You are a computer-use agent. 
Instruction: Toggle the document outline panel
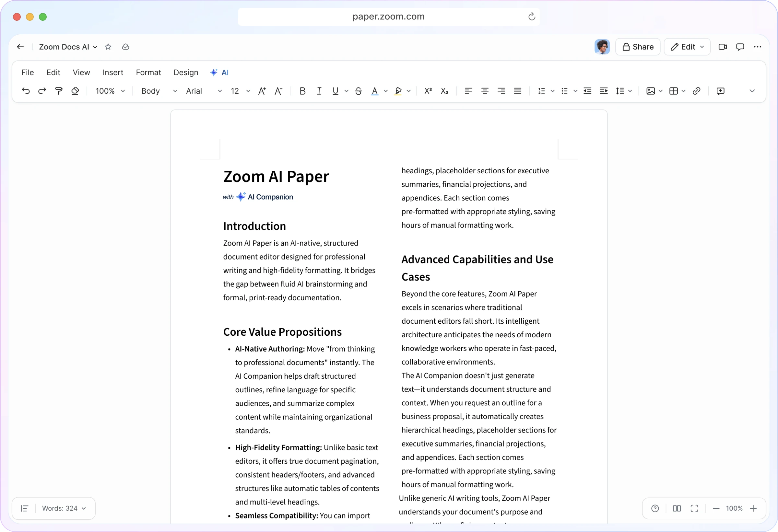pos(24,509)
